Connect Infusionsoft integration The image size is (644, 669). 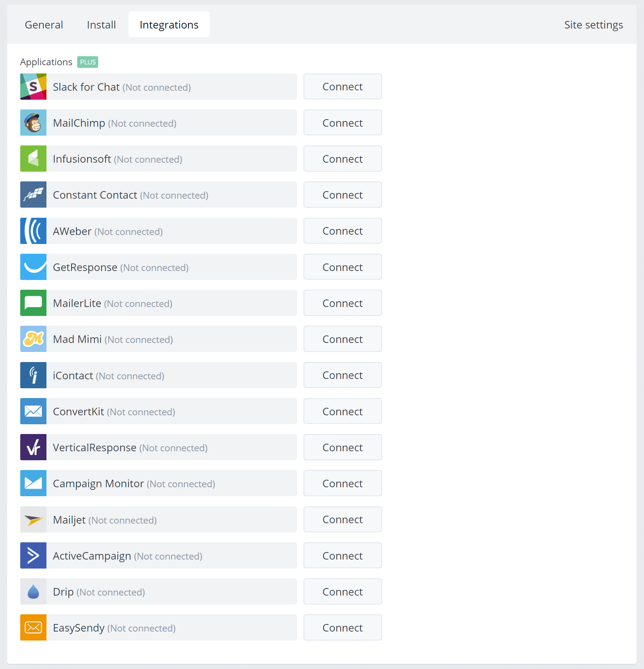(x=343, y=159)
